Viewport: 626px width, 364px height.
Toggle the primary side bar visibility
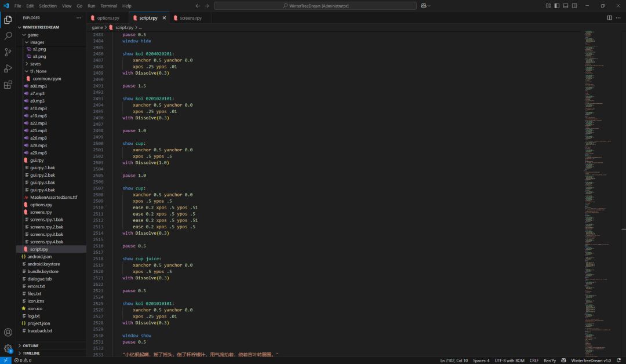(x=557, y=6)
